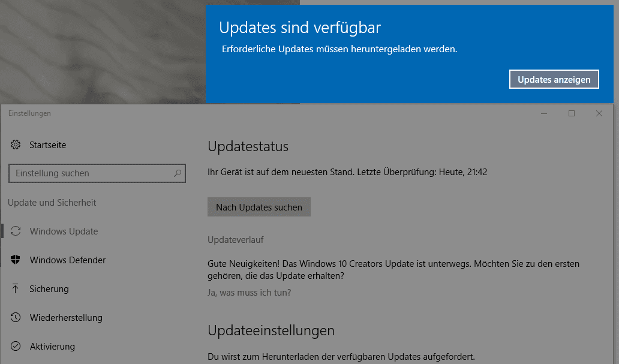619x364 pixels.
Task: Click 'Du wirst zum Herunterladen' text
Action: (341, 356)
